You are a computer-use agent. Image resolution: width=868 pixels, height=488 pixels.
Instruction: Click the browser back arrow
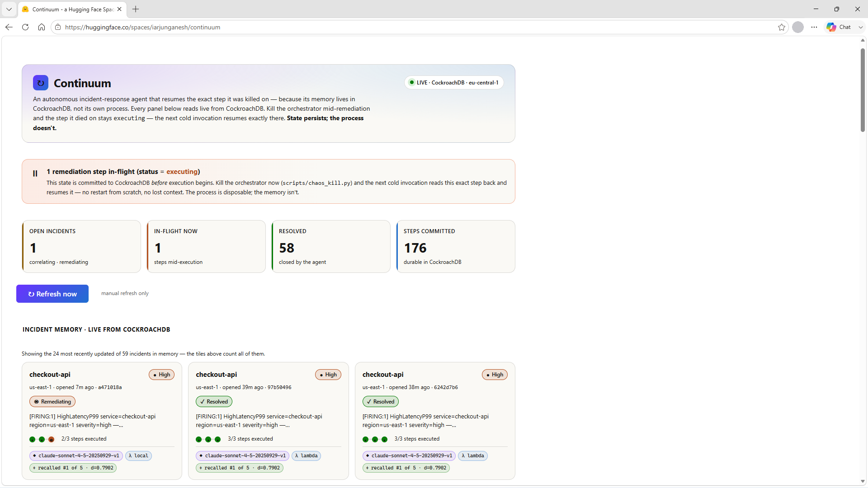point(9,27)
